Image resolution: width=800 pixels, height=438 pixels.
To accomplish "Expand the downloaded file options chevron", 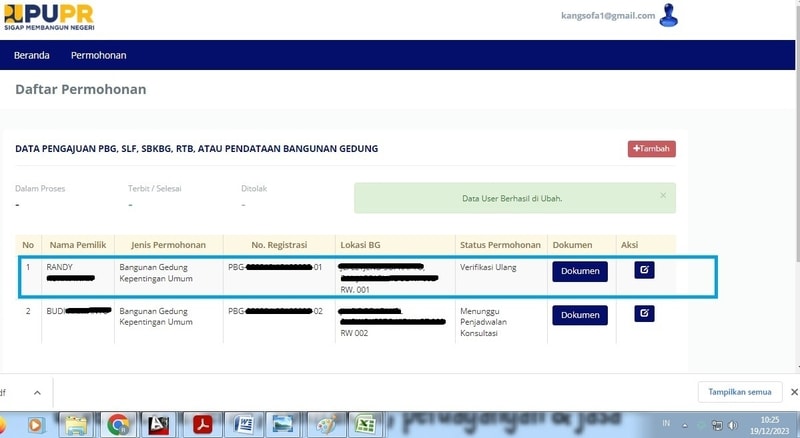I will tap(37, 392).
